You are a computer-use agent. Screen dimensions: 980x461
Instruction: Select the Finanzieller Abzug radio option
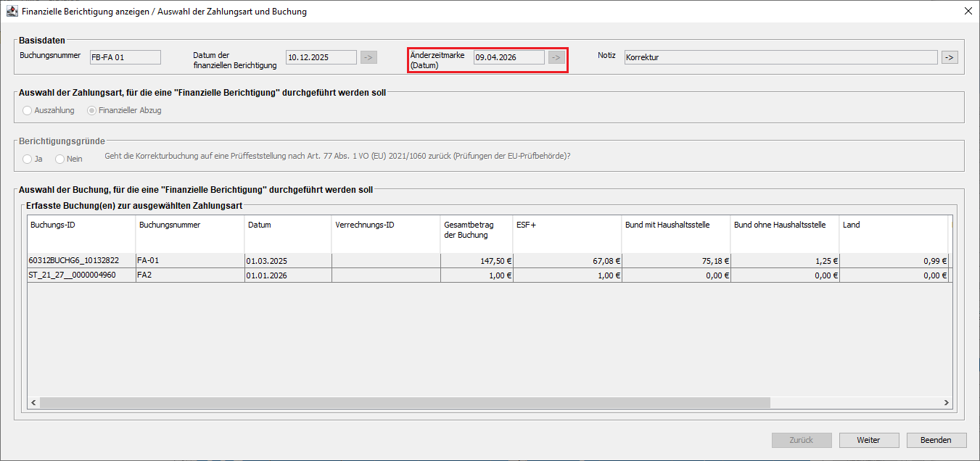92,110
